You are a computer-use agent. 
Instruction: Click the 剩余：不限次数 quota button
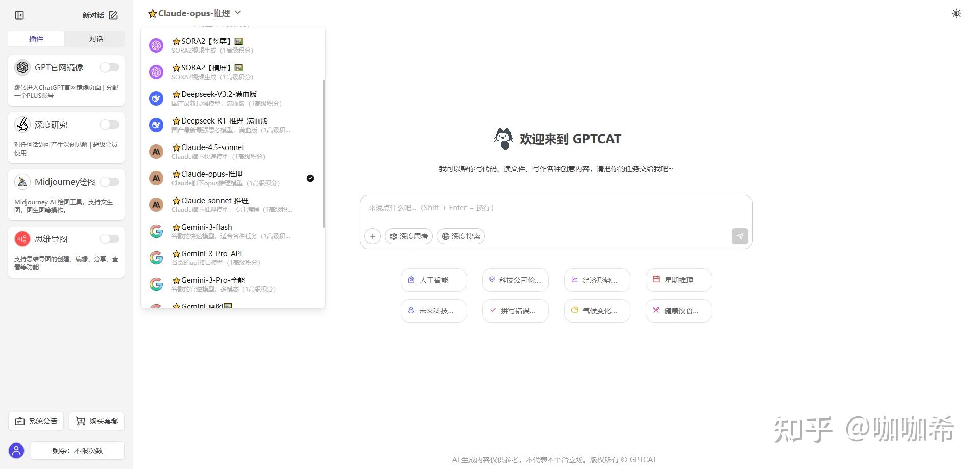[78, 451]
